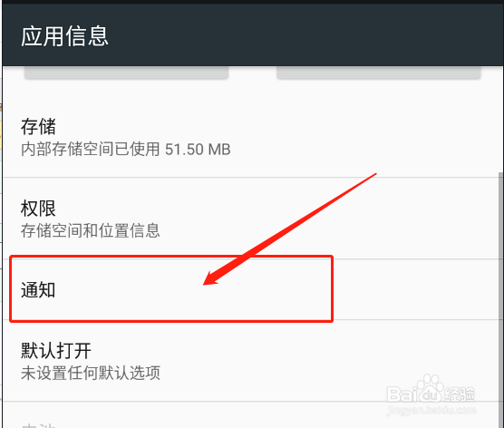This screenshot has width=504, height=428.
Task: Click the red arrow tip pointing at 通知
Action: (208, 281)
